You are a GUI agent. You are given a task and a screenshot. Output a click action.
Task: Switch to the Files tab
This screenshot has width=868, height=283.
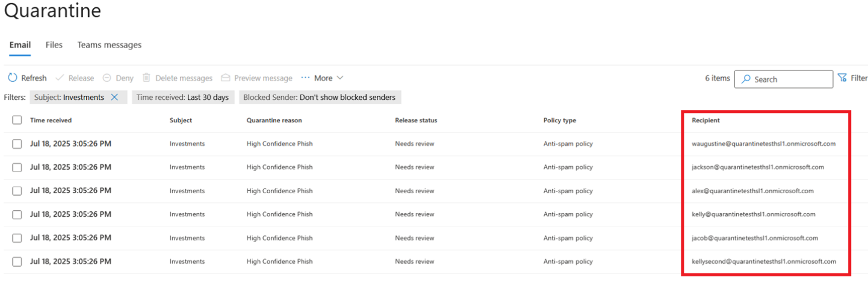[54, 45]
